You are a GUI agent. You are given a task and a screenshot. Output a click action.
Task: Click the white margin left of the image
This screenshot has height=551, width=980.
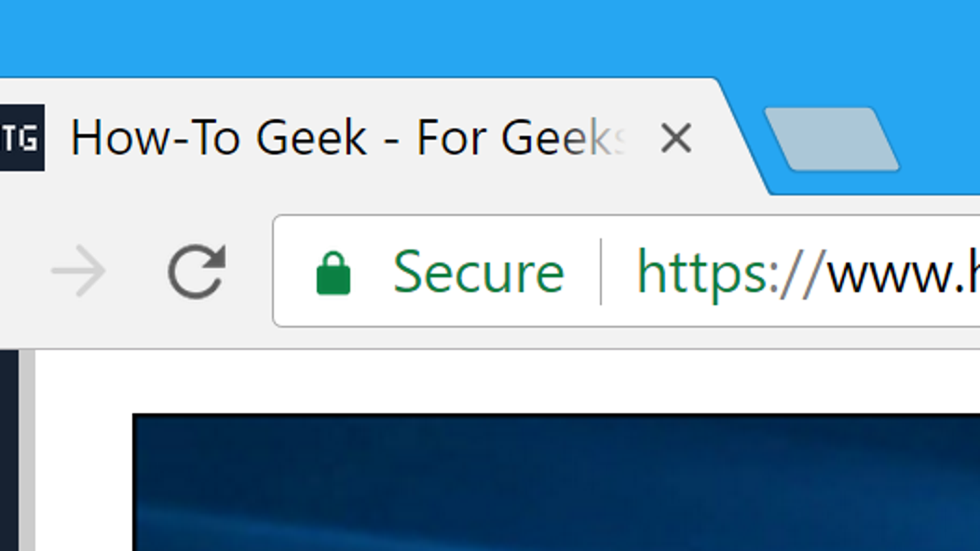point(84,465)
